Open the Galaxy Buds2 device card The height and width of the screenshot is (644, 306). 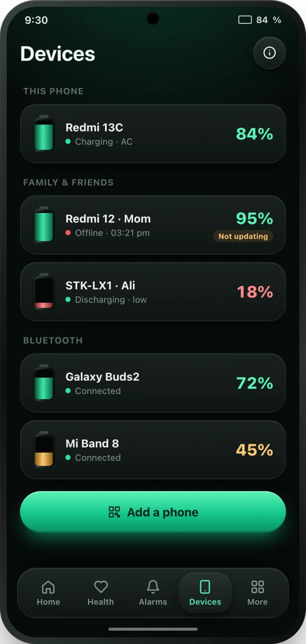point(153,383)
